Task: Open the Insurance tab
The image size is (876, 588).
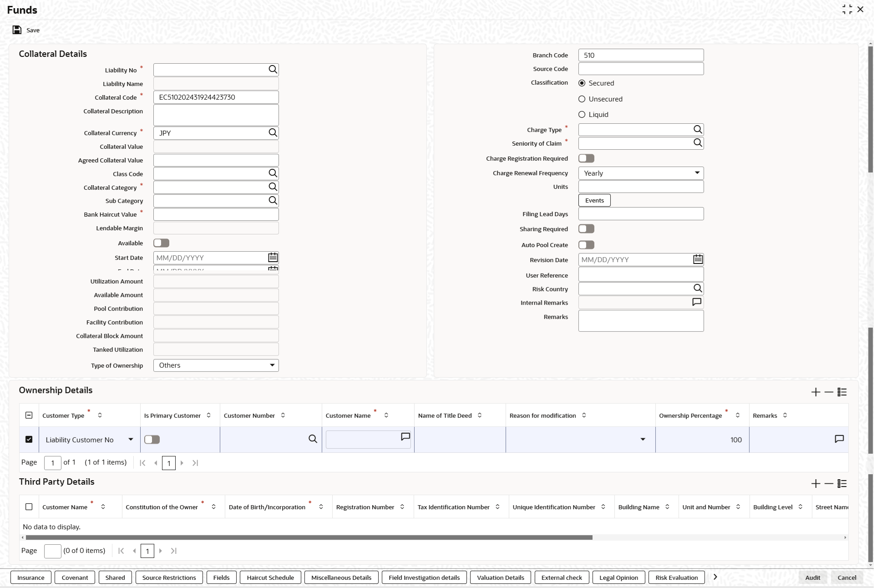Action: 31,578
